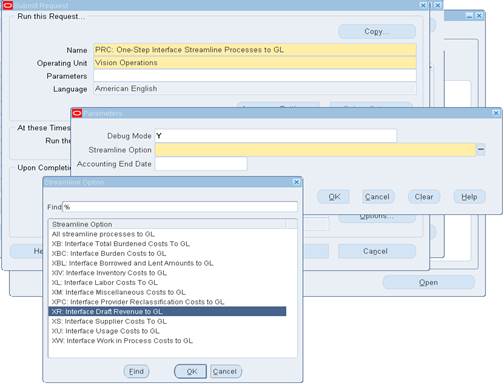Viewport: 504px width, 384px height.
Task: Select 'XL: Interface Labor Costs To GL'
Action: (x=167, y=282)
